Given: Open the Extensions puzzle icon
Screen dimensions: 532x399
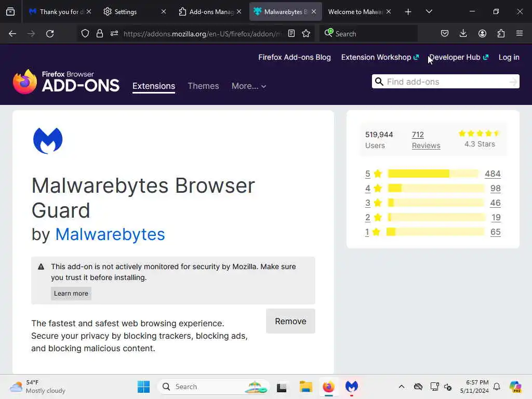Looking at the screenshot, I should pyautogui.click(x=501, y=33).
